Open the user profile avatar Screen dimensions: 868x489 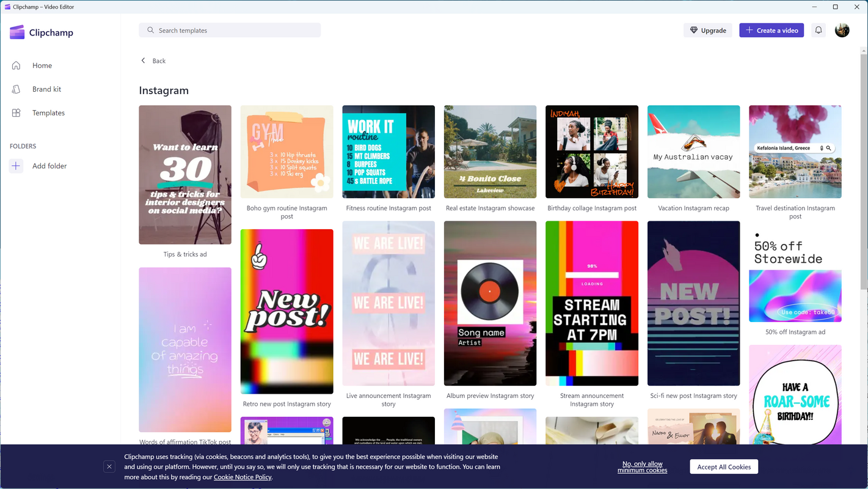[842, 30]
